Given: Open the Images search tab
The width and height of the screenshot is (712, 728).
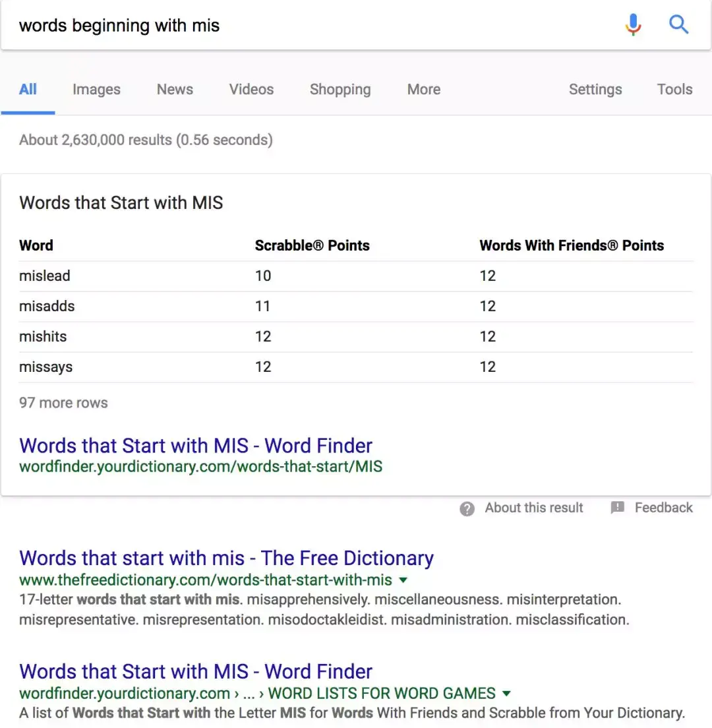Looking at the screenshot, I should 96,89.
